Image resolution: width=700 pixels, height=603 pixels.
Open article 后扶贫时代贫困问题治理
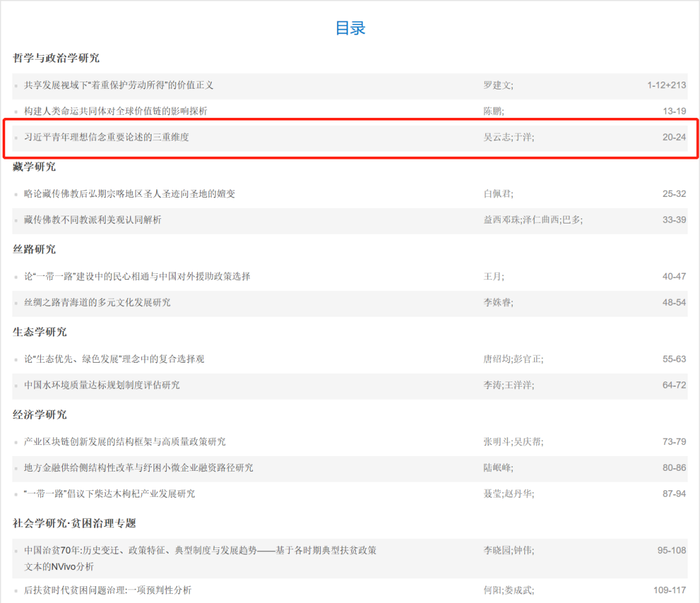(x=108, y=590)
